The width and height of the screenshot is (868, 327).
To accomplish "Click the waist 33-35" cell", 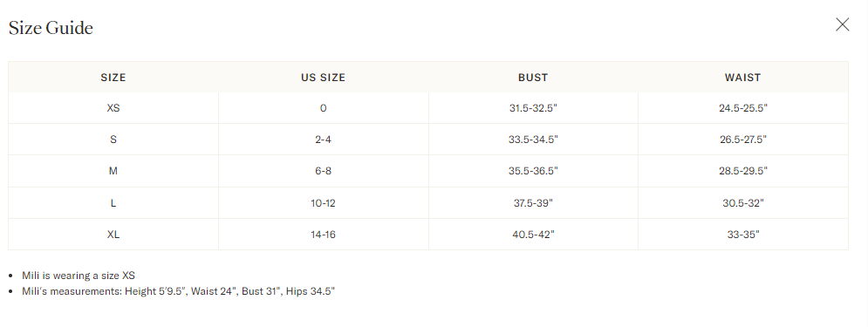I will pyautogui.click(x=743, y=235).
